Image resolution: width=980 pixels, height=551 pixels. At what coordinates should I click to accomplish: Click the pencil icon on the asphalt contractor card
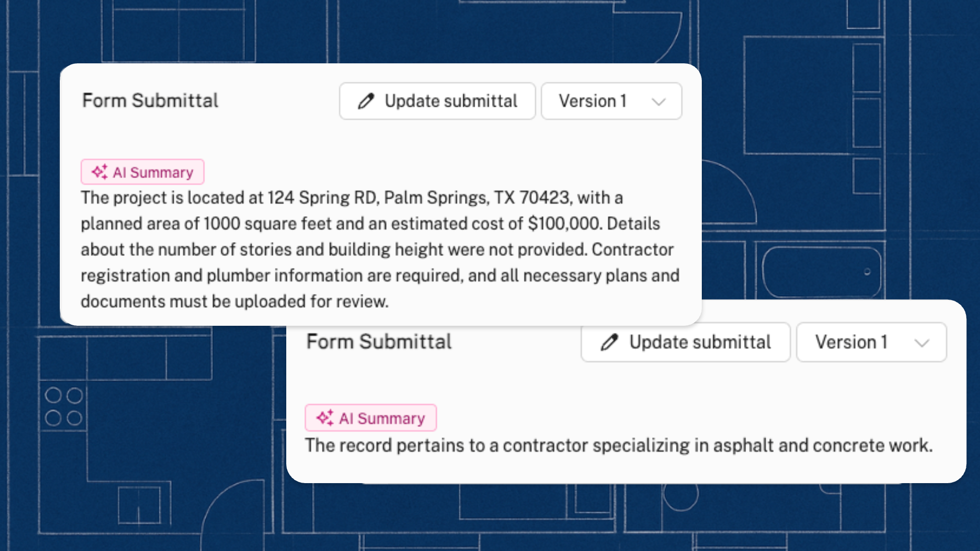pos(609,342)
